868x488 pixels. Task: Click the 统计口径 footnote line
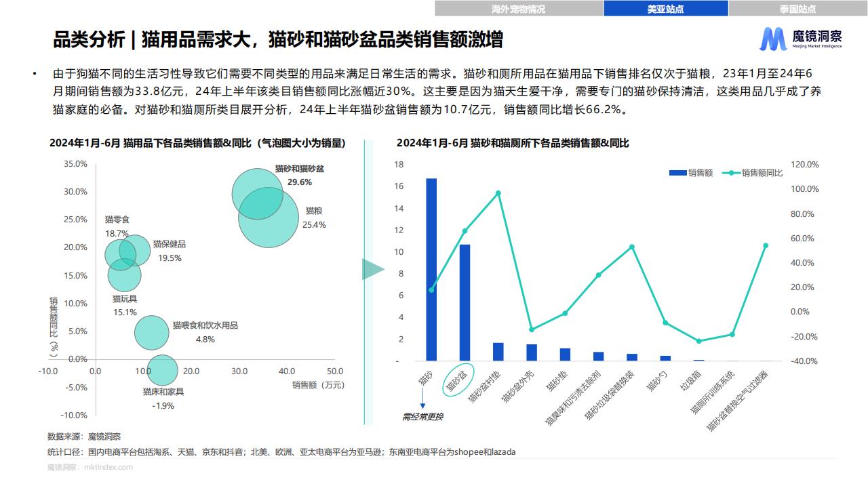(x=281, y=451)
